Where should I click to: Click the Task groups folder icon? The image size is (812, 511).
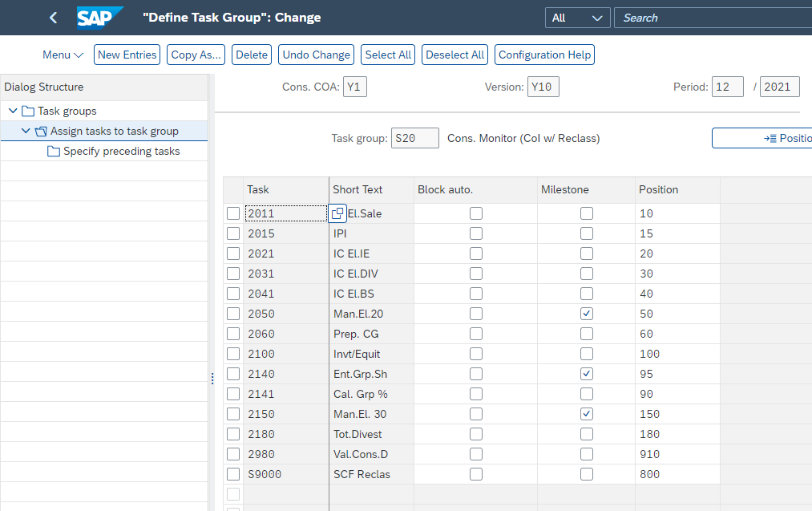click(28, 112)
